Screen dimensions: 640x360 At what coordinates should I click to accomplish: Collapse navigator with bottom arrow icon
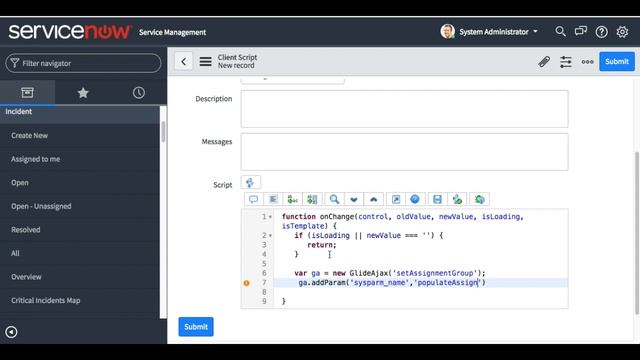pyautogui.click(x=11, y=332)
